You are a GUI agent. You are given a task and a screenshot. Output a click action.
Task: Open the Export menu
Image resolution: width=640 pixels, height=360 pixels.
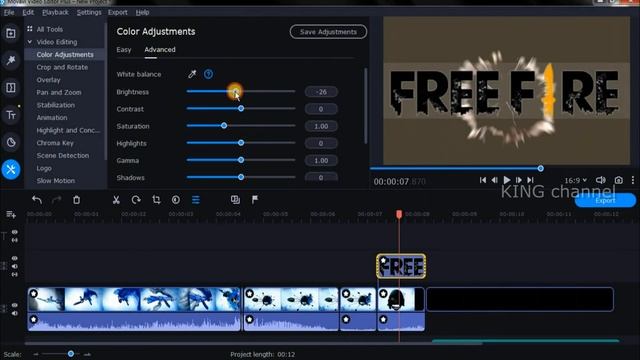pyautogui.click(x=118, y=12)
